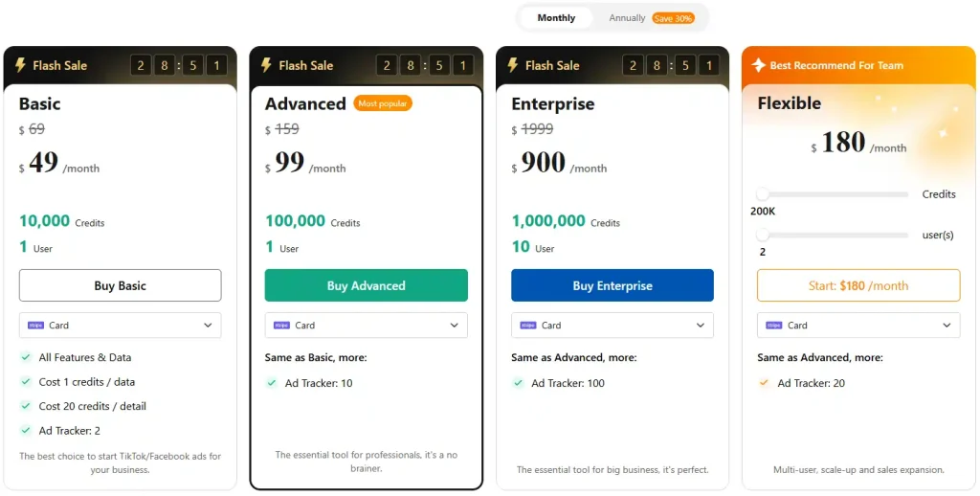Click the green check next to All Features & Data

(26, 357)
